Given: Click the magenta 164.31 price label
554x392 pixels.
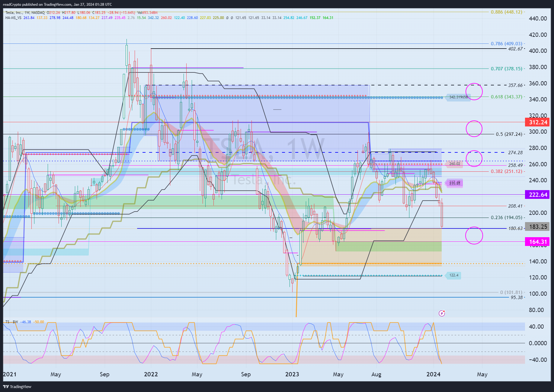Looking at the screenshot, I should point(538,242).
